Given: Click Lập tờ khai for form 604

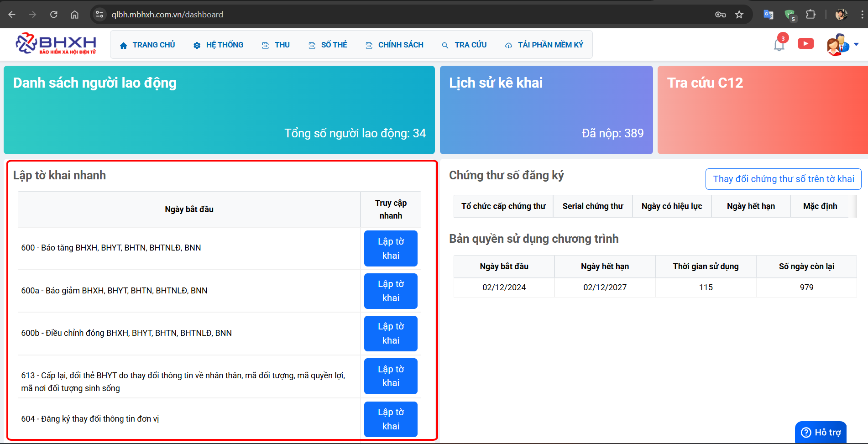Looking at the screenshot, I should [x=391, y=419].
